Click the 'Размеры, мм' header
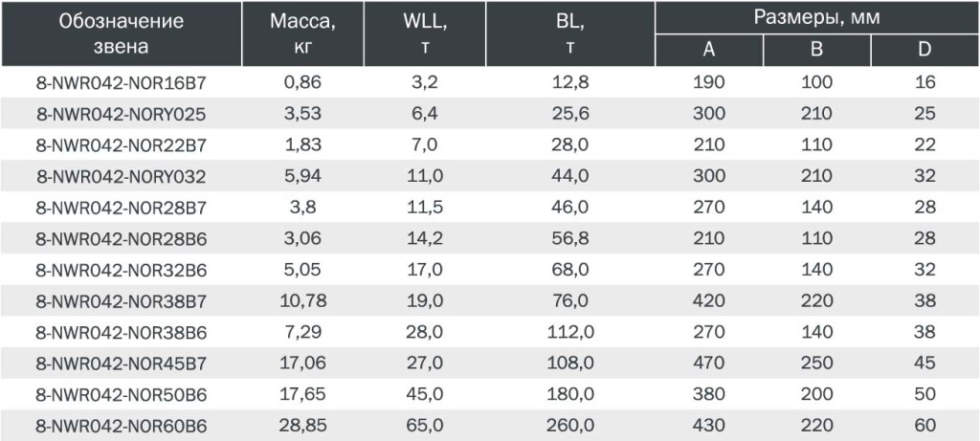 coord(817,17)
